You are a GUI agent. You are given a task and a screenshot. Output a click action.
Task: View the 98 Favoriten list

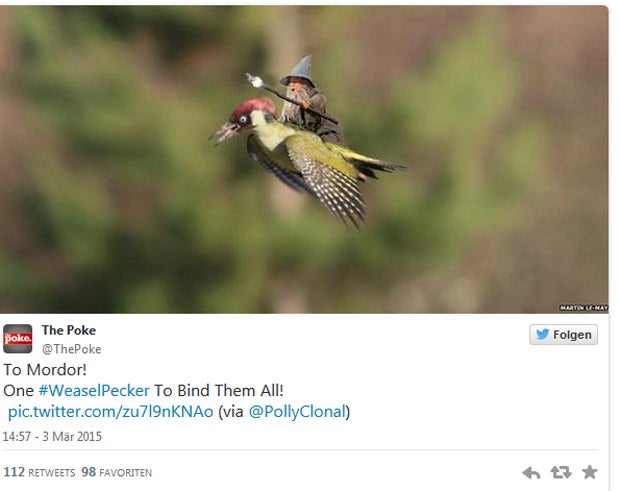pos(117,472)
